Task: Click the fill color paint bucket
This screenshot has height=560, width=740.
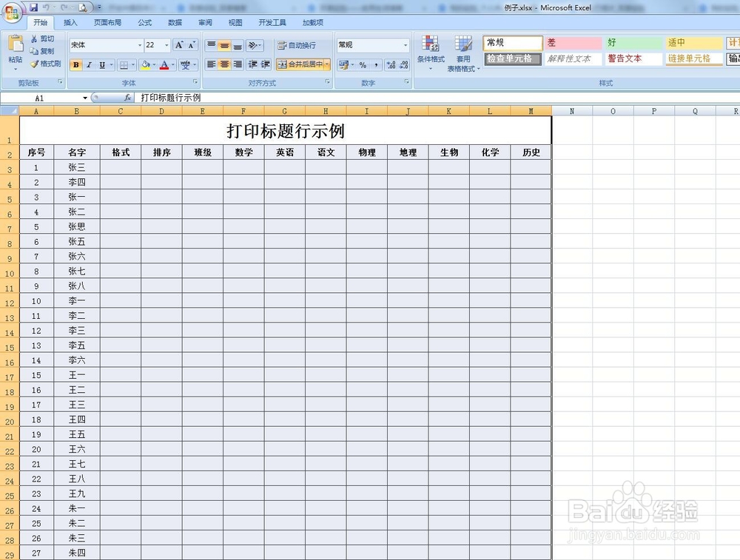Action: [x=145, y=64]
